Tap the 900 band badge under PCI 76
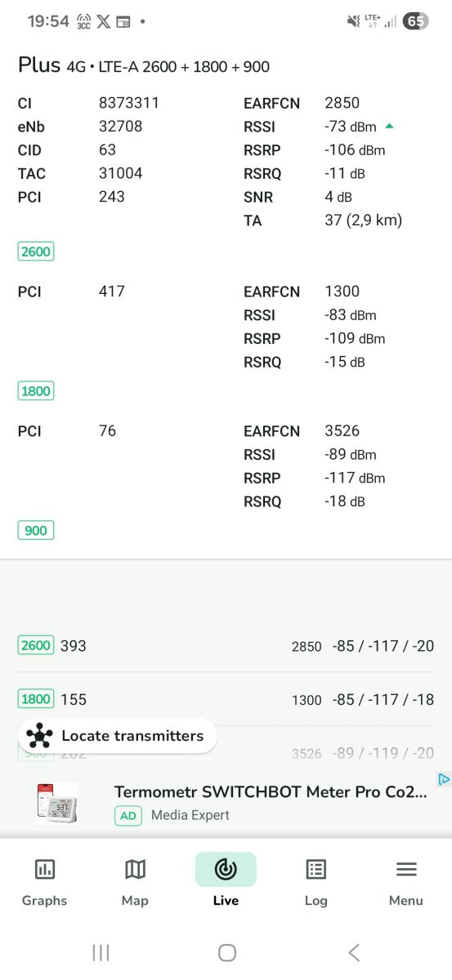Screen dimensions: 452x980 coord(36,531)
